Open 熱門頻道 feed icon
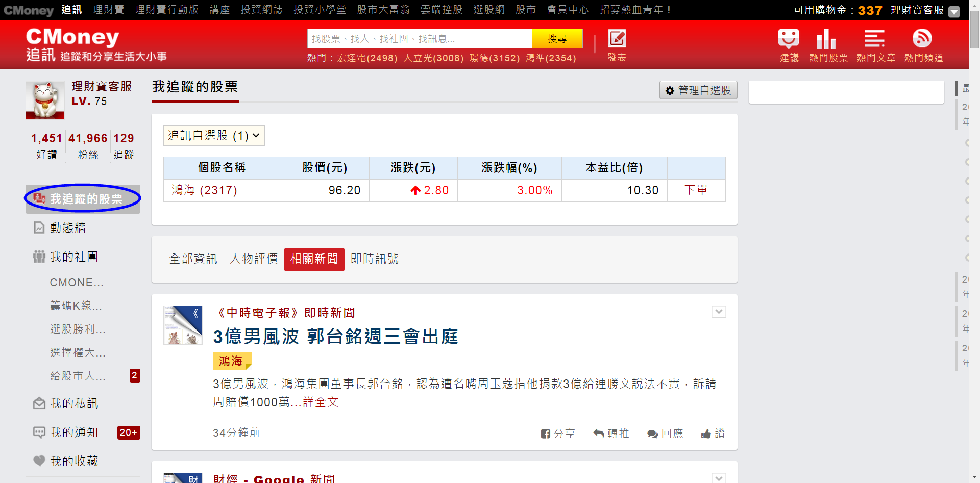 922,38
